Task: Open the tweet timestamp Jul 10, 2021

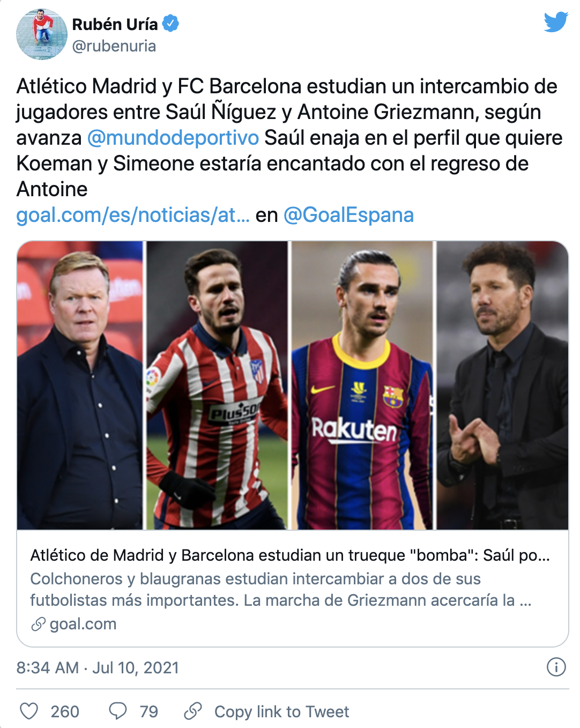Action: [x=98, y=667]
